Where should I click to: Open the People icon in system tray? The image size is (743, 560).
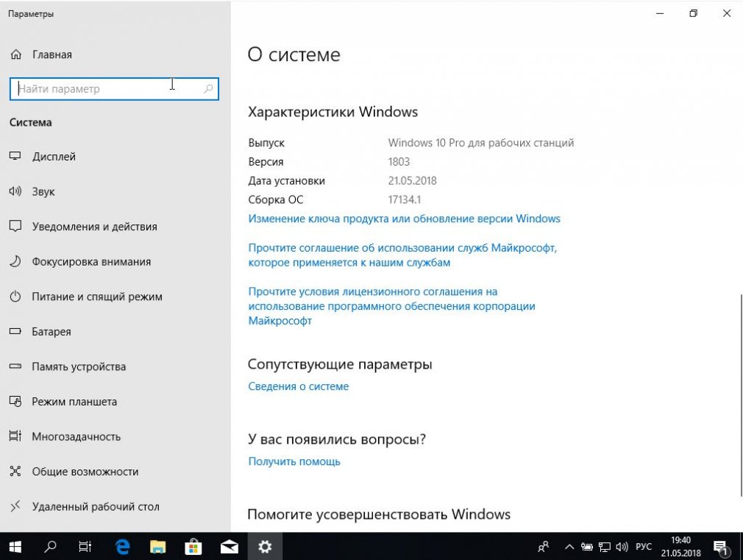tap(544, 547)
